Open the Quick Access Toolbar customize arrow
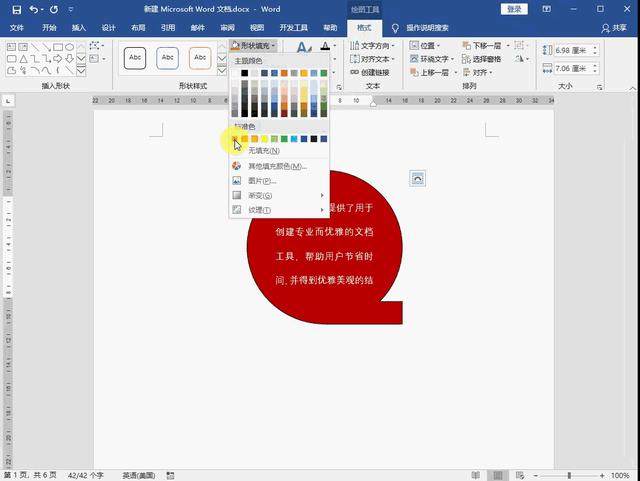The width and height of the screenshot is (640, 481). click(x=71, y=9)
